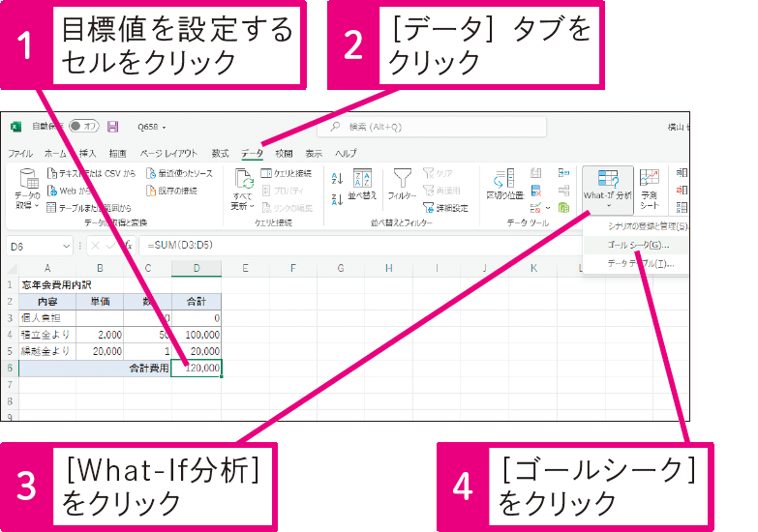Click the 予測シート icon
The image size is (758, 532).
coord(650,189)
